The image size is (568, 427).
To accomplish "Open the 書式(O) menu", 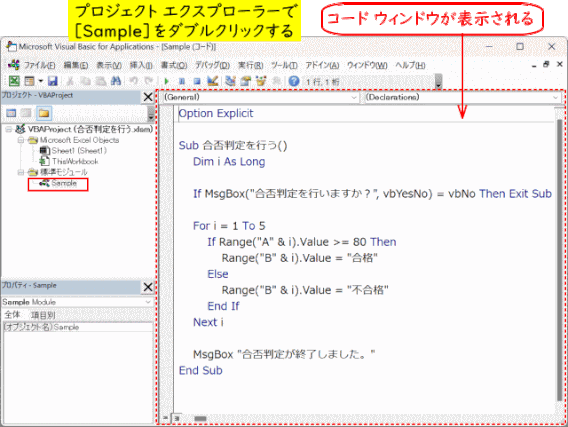I will click(174, 65).
